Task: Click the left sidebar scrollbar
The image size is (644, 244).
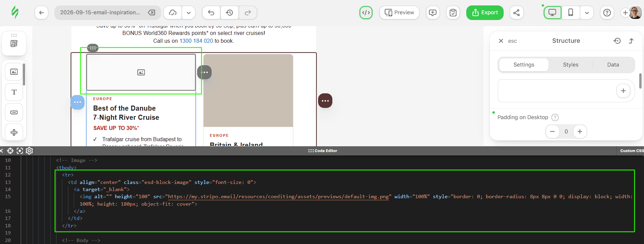Action: click(x=24, y=74)
